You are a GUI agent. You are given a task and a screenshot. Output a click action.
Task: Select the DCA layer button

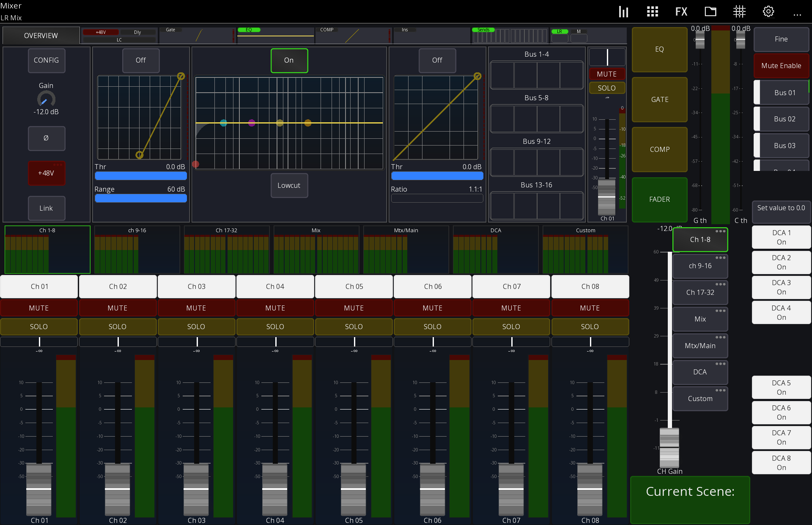click(x=700, y=372)
